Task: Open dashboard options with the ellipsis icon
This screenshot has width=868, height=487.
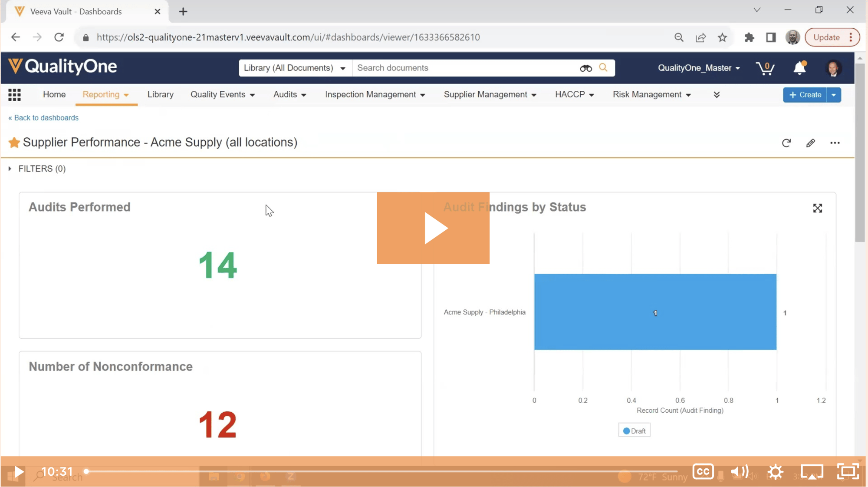Action: click(835, 143)
